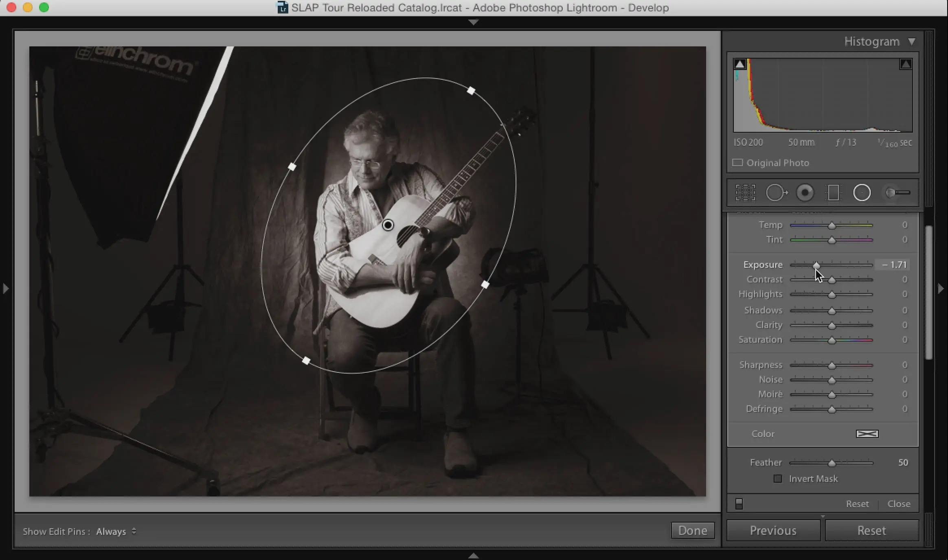Click the Highlights slider handle
Screen dimensions: 948x560
coord(832,295)
